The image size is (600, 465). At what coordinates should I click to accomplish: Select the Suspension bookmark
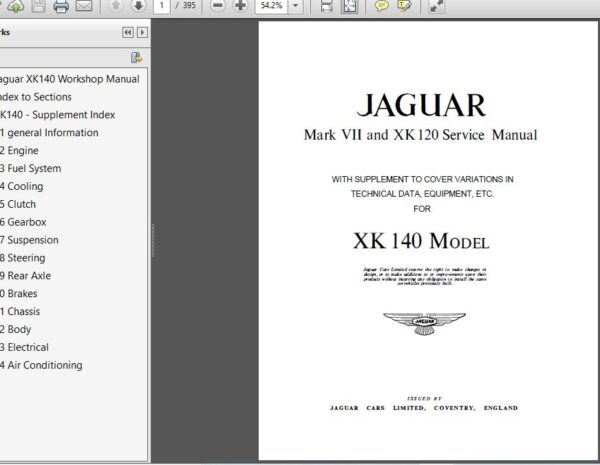pyautogui.click(x=29, y=240)
